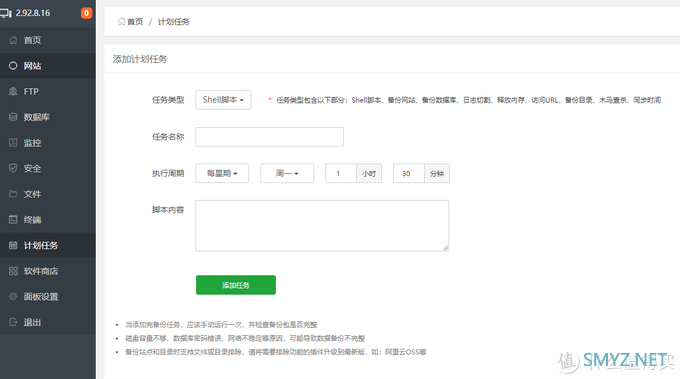Click the files folder icon

click(x=13, y=194)
